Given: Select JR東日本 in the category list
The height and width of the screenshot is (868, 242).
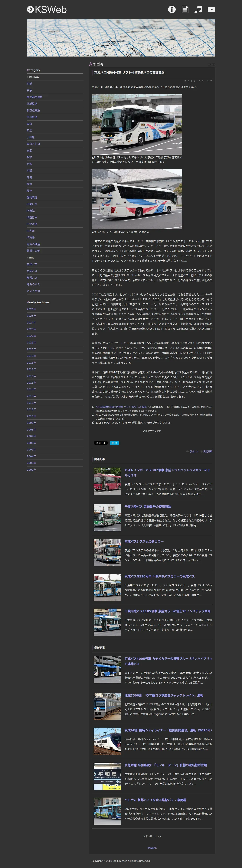Looking at the screenshot, I should 32,204.
